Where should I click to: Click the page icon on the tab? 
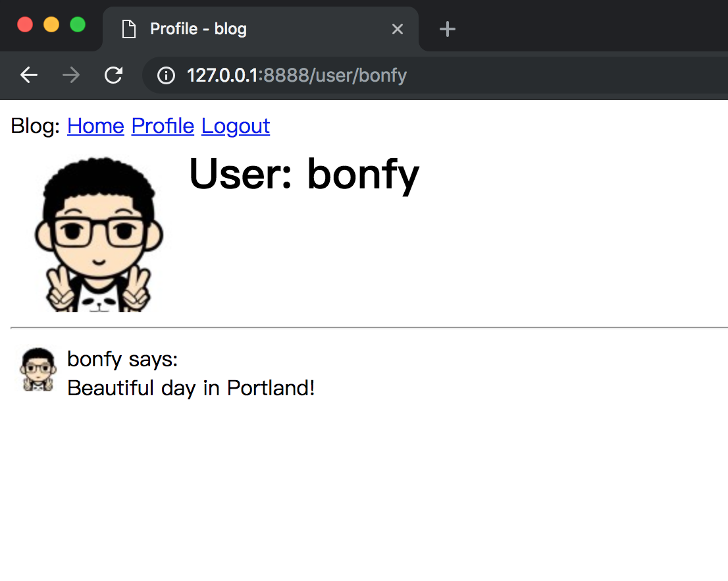[129, 29]
